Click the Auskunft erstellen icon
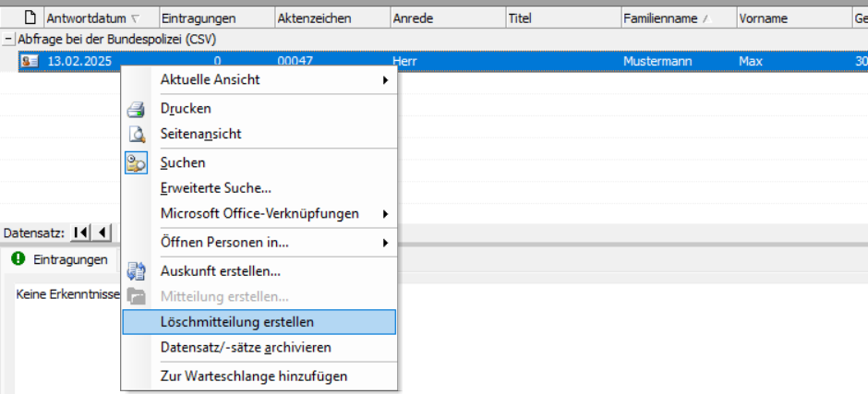 136,271
